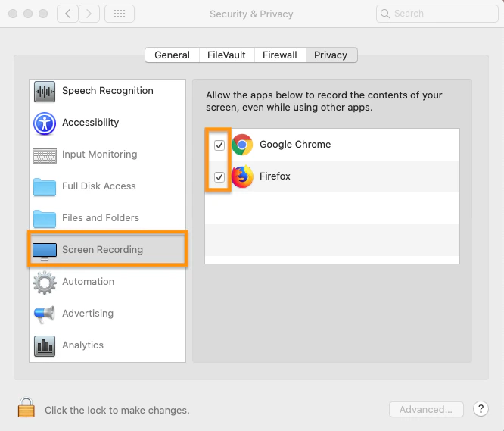The width and height of the screenshot is (504, 431).
Task: Click the 'Click the lock to make changes.' text
Action: 117,411
